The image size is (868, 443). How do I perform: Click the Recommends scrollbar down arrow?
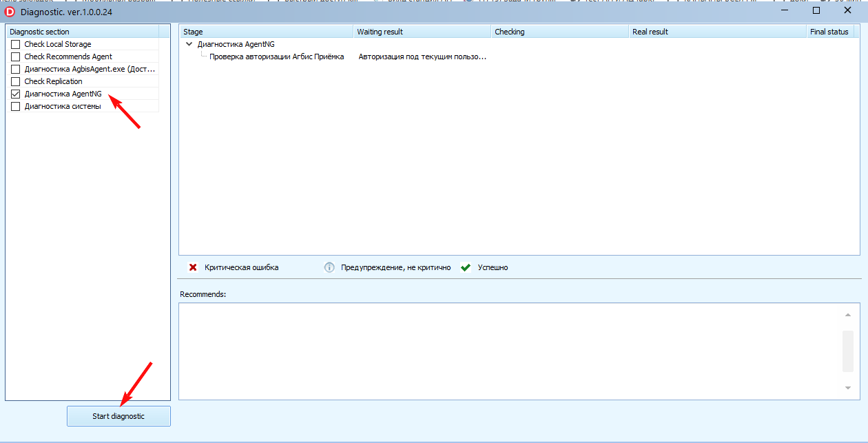pyautogui.click(x=848, y=388)
